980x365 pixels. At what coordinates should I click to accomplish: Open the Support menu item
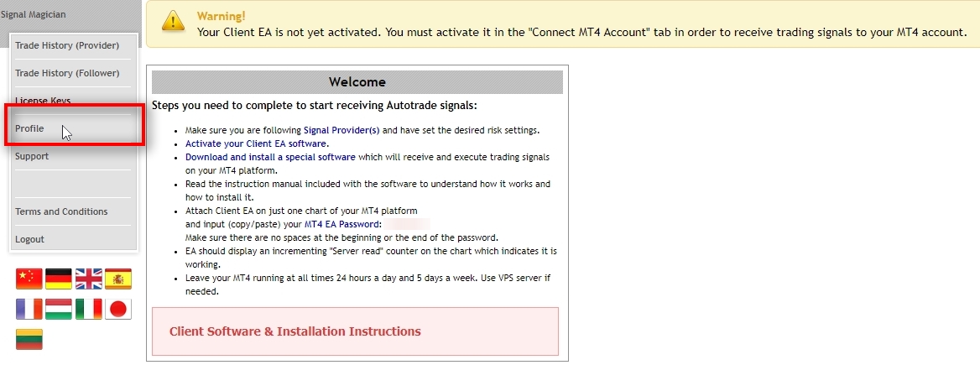[x=32, y=156]
